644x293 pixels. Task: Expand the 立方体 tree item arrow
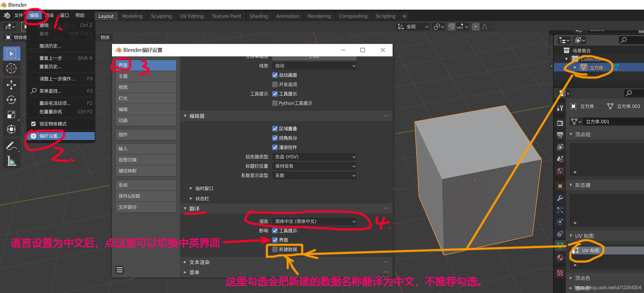(575, 67)
